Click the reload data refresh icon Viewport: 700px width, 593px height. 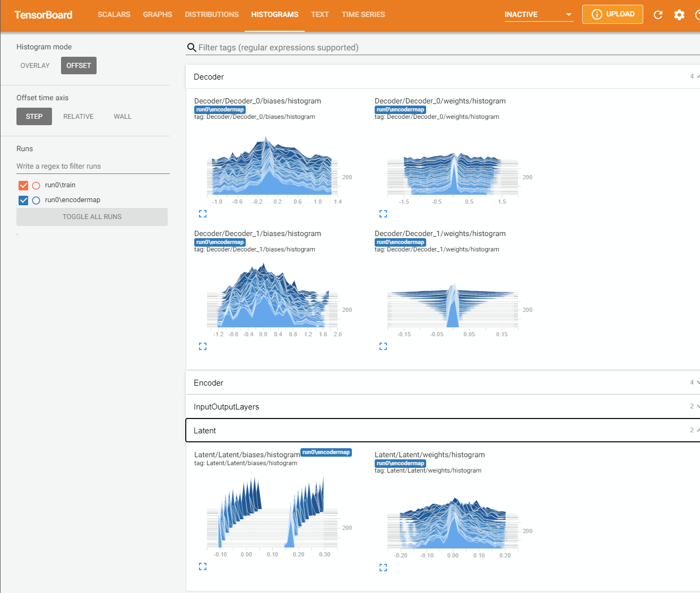point(658,15)
